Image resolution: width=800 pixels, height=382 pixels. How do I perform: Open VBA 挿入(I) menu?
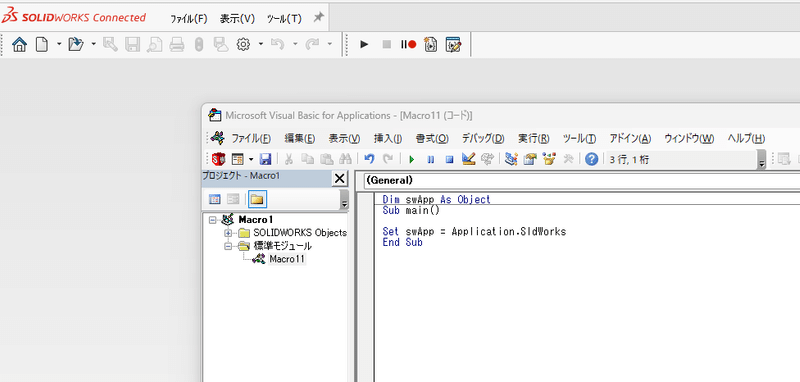coord(388,138)
